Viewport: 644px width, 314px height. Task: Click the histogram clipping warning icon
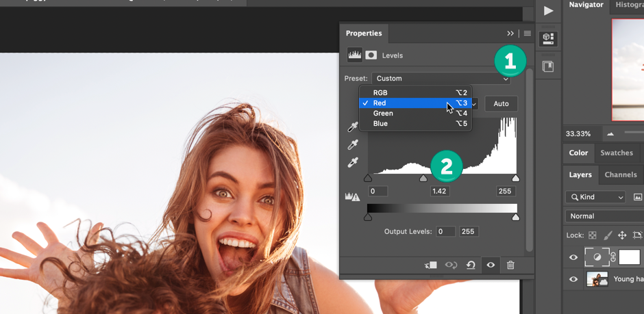coord(352,197)
